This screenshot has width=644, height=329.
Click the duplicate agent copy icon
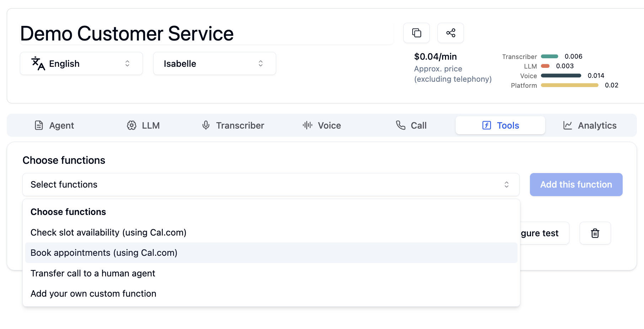(417, 33)
